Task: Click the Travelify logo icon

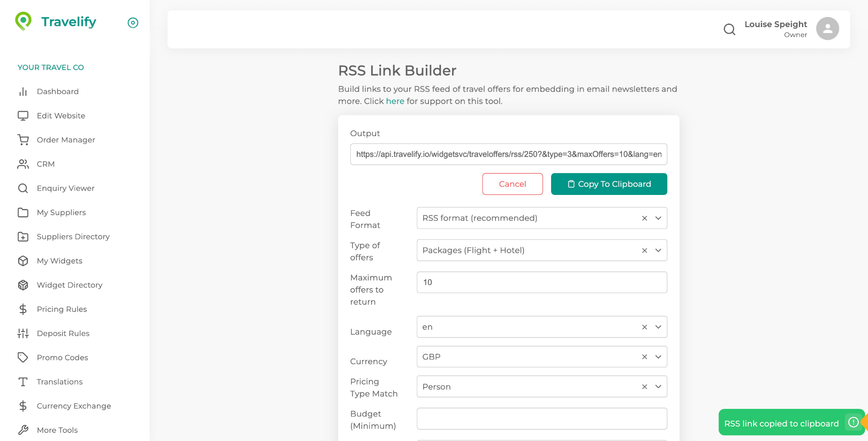Action: point(23,21)
